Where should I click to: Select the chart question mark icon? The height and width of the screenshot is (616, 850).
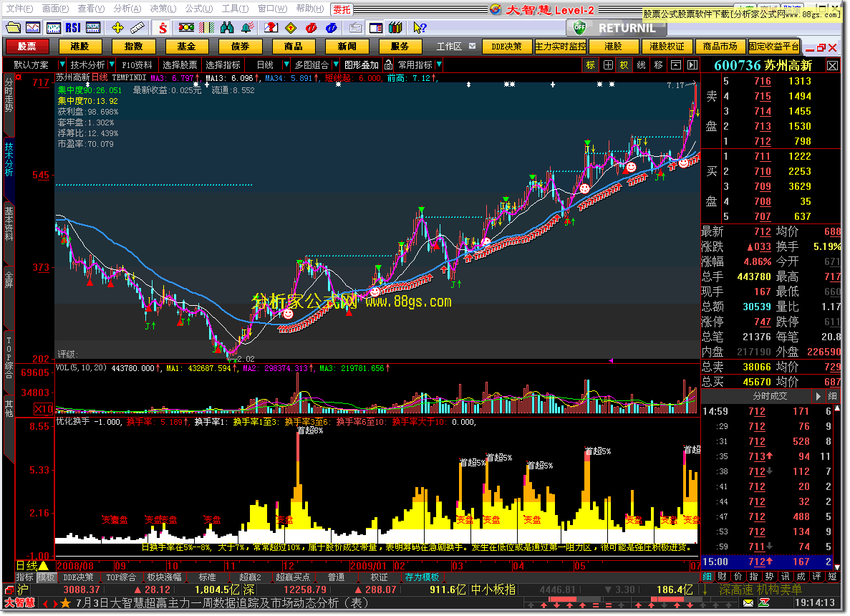pos(271,27)
